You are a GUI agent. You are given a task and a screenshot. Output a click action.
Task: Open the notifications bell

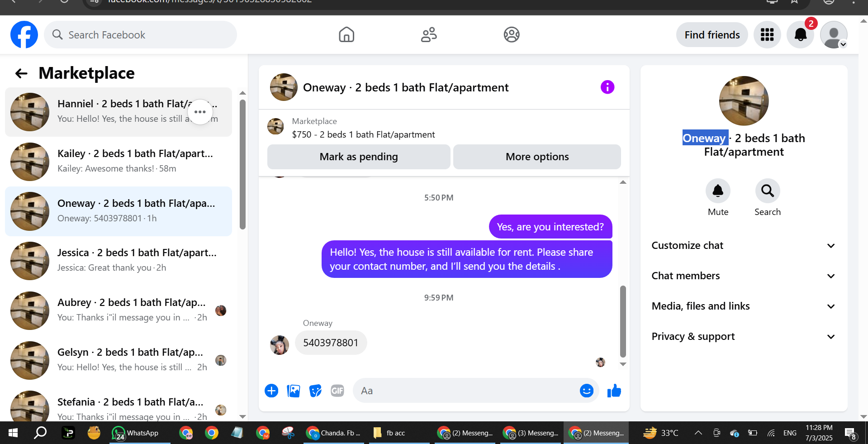coord(801,35)
